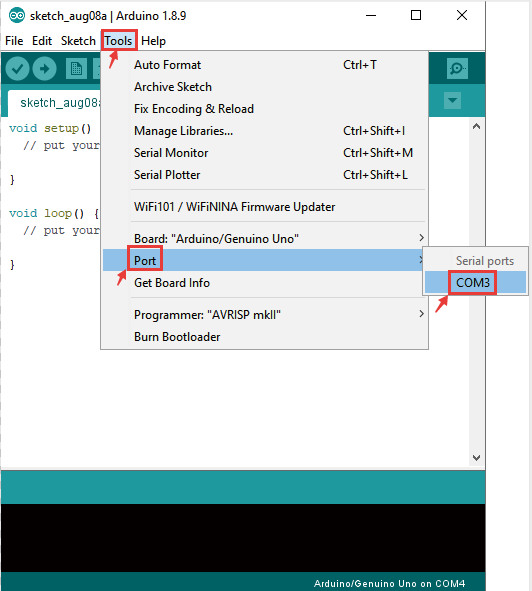This screenshot has width=532, height=591.
Task: Click the editor scrollbar down arrow
Action: click(476, 458)
